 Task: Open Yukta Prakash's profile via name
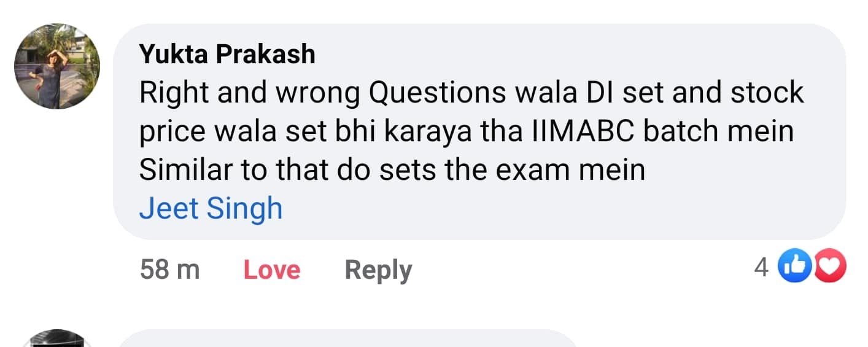coord(227,54)
